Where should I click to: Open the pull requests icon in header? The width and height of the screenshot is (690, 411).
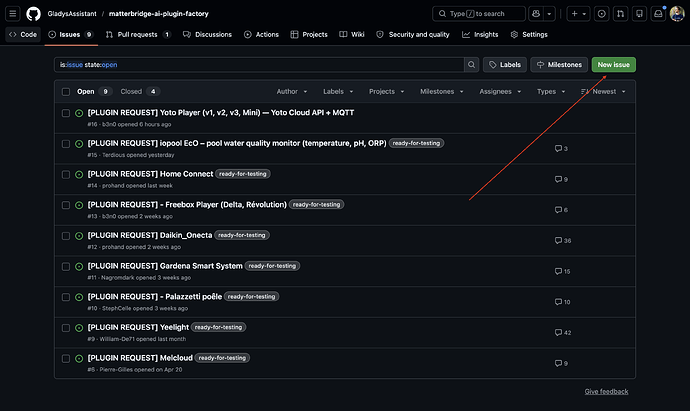point(620,14)
